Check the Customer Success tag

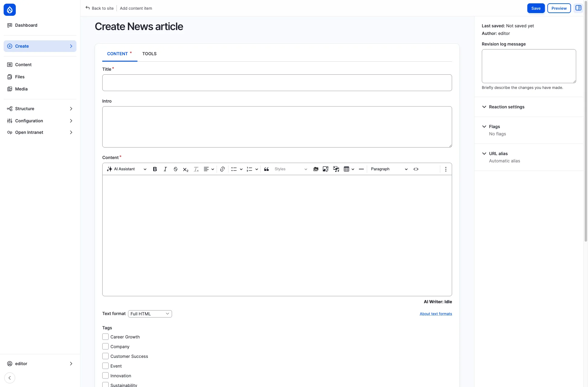click(105, 356)
